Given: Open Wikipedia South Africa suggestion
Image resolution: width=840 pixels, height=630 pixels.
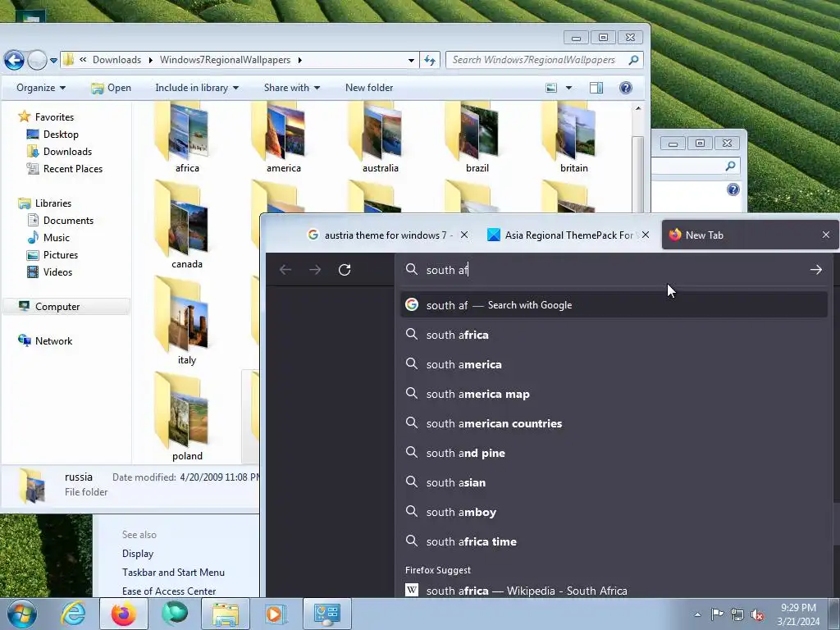Looking at the screenshot, I should (x=614, y=591).
